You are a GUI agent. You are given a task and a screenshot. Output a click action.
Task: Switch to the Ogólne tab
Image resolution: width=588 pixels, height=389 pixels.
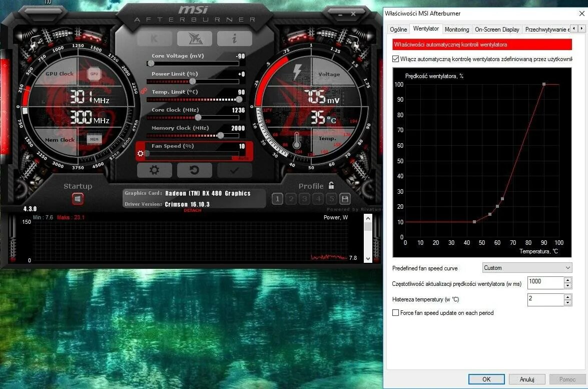coord(398,29)
